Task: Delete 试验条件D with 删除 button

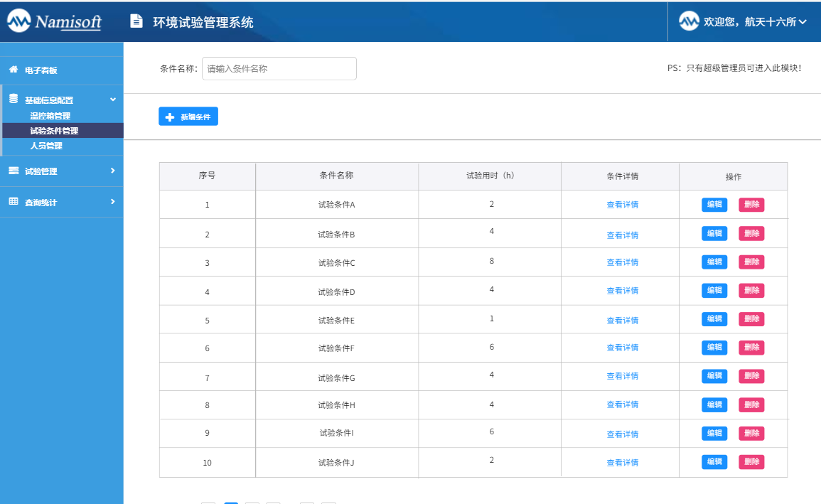Action: [x=751, y=291]
